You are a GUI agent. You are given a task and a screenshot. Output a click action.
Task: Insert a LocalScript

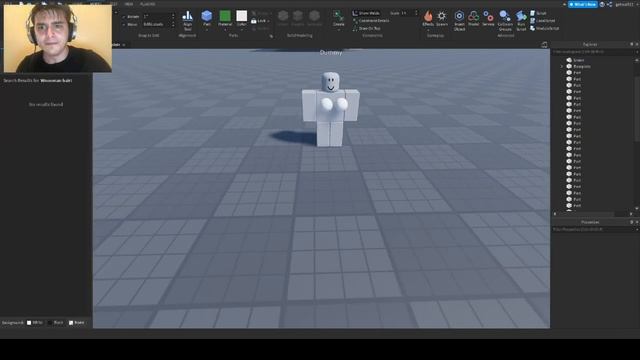542,21
